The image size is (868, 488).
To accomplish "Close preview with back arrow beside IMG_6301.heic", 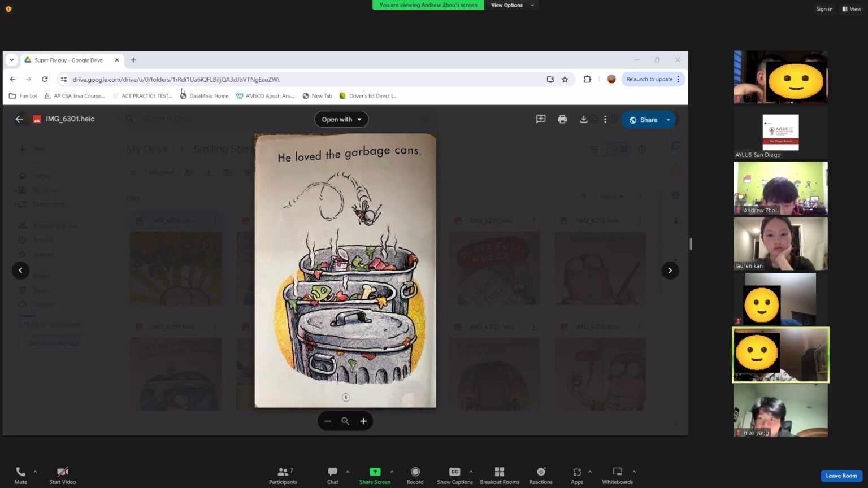I will (19, 119).
